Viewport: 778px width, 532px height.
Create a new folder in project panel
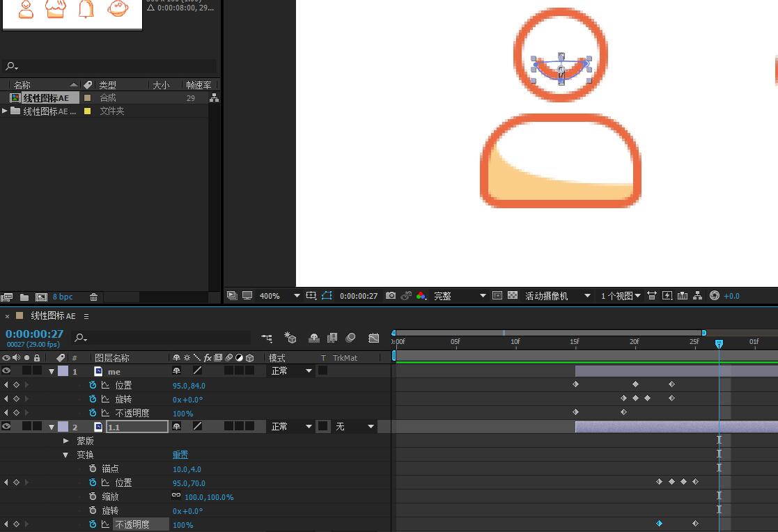tap(24, 297)
